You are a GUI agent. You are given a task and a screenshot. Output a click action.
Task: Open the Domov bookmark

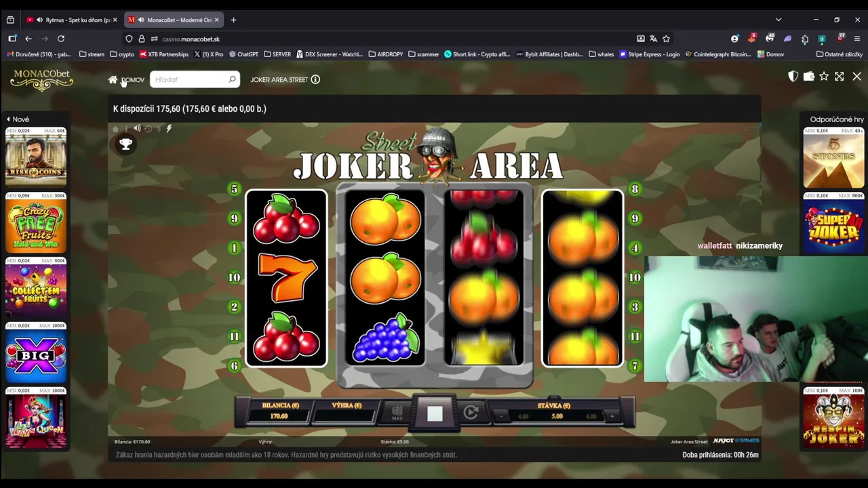(770, 54)
